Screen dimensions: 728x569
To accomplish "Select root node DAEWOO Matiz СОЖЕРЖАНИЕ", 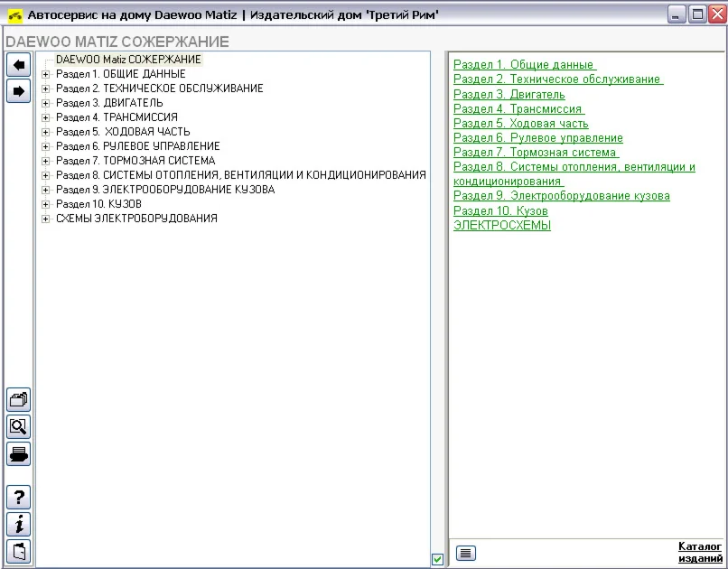I will (x=128, y=60).
